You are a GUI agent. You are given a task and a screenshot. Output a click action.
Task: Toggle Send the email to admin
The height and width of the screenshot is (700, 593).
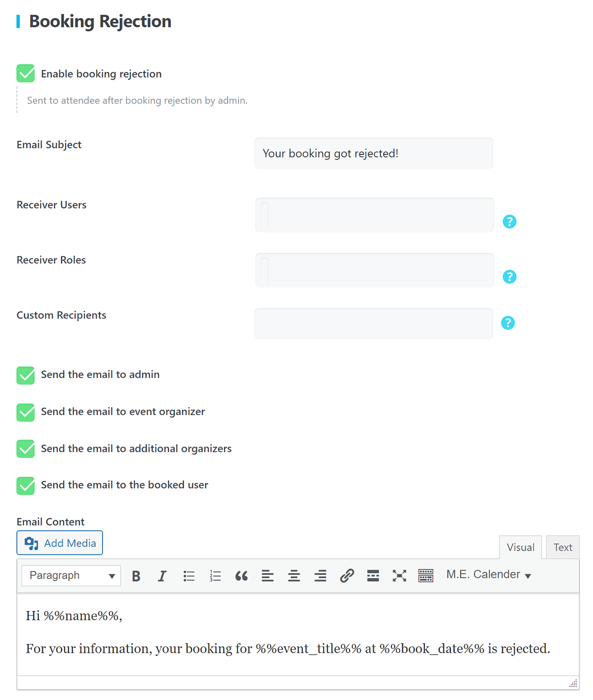(25, 375)
